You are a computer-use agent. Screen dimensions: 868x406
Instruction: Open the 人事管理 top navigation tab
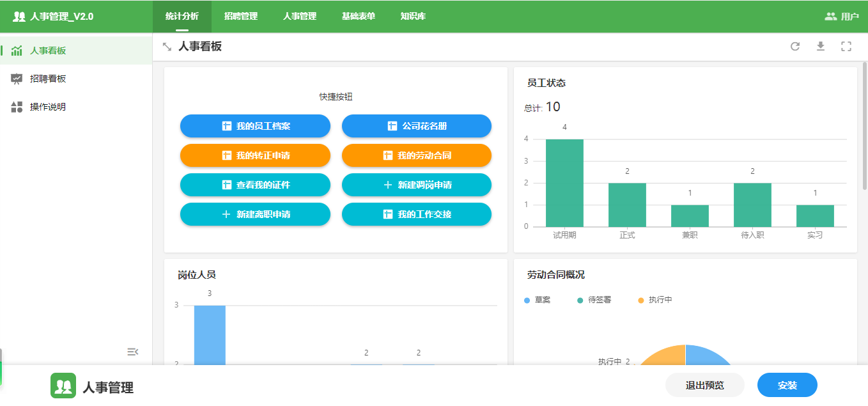300,17
